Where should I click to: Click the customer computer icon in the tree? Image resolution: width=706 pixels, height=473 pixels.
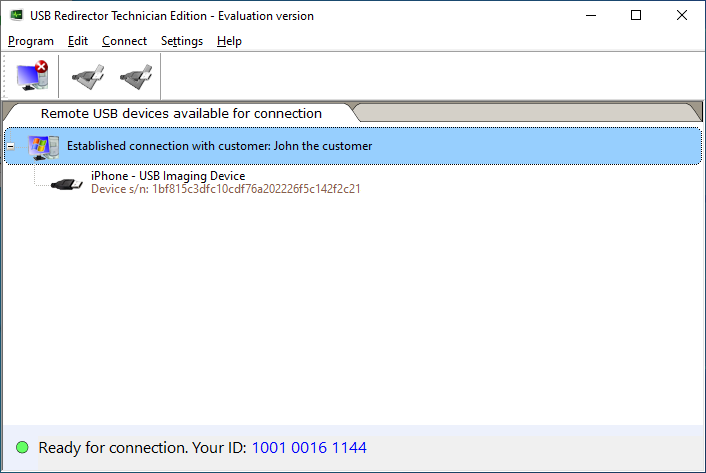pyautogui.click(x=44, y=146)
